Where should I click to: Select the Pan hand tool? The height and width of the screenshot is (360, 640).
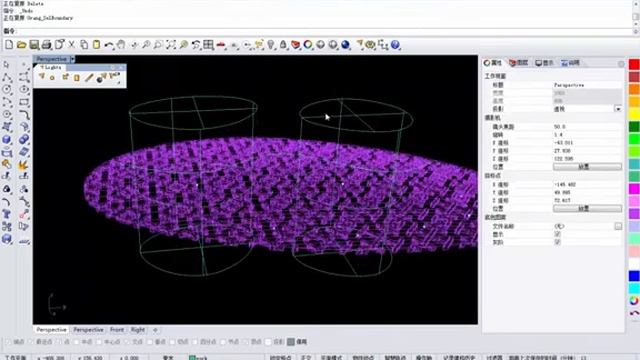121,45
